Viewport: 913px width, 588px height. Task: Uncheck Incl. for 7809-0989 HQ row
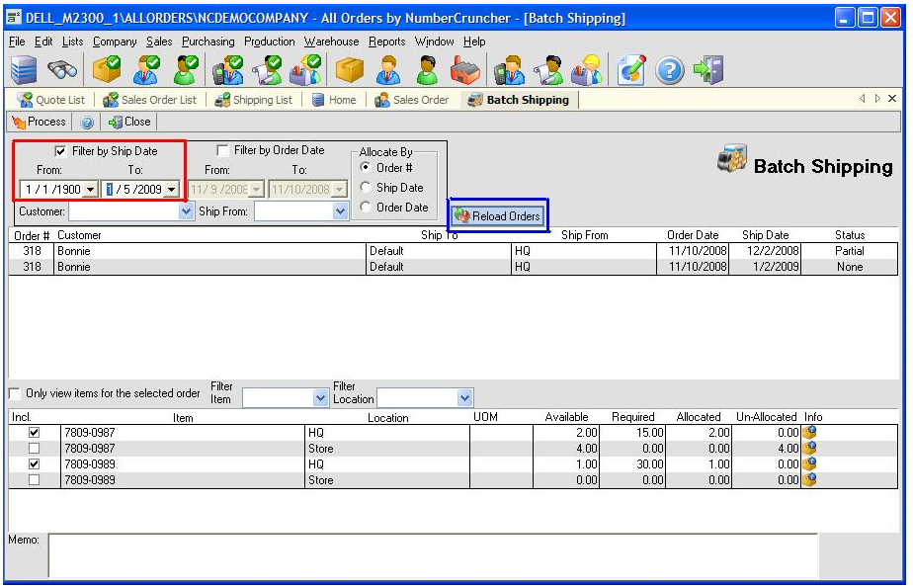click(x=35, y=464)
